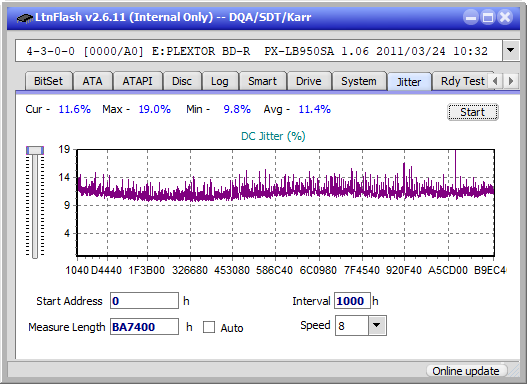
Task: Click the Cur value 11.6%
Action: [75, 109]
